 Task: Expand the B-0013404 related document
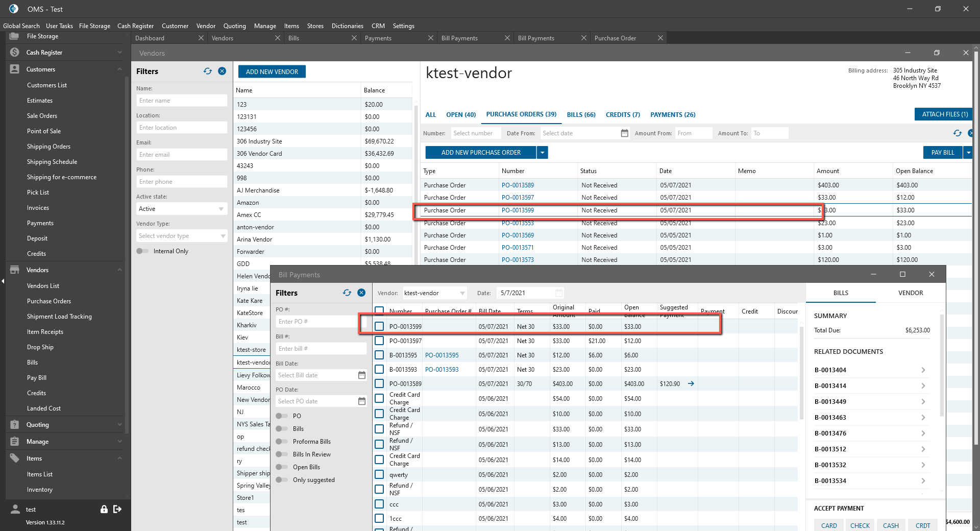923,370
